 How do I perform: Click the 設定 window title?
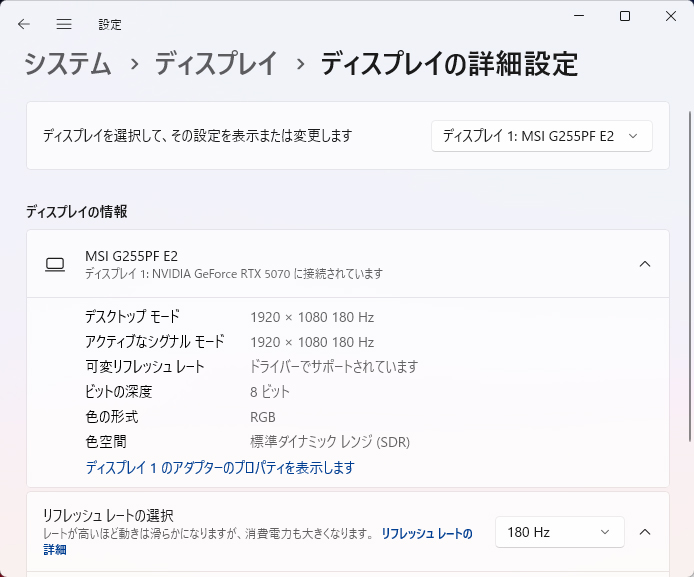coord(110,24)
